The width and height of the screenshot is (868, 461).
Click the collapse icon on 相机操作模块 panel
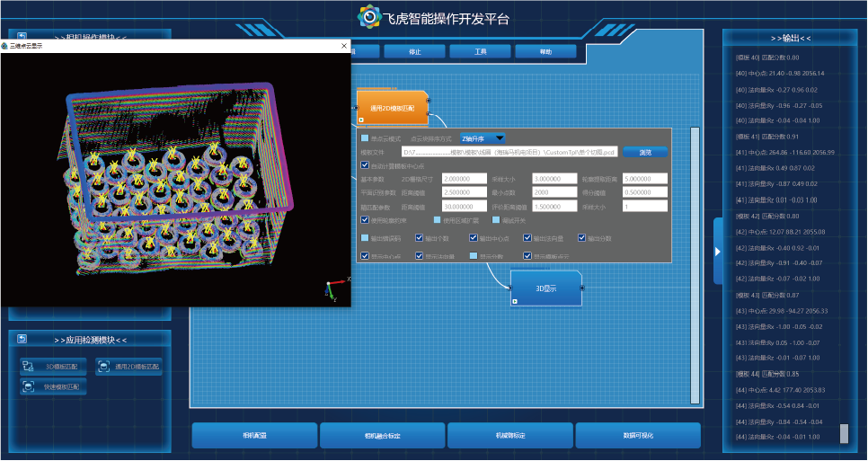(x=22, y=37)
